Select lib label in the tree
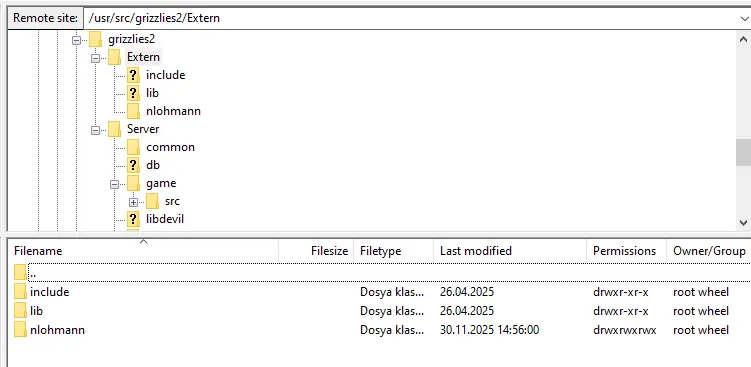Viewport: 751px width, 367px height. [x=152, y=93]
